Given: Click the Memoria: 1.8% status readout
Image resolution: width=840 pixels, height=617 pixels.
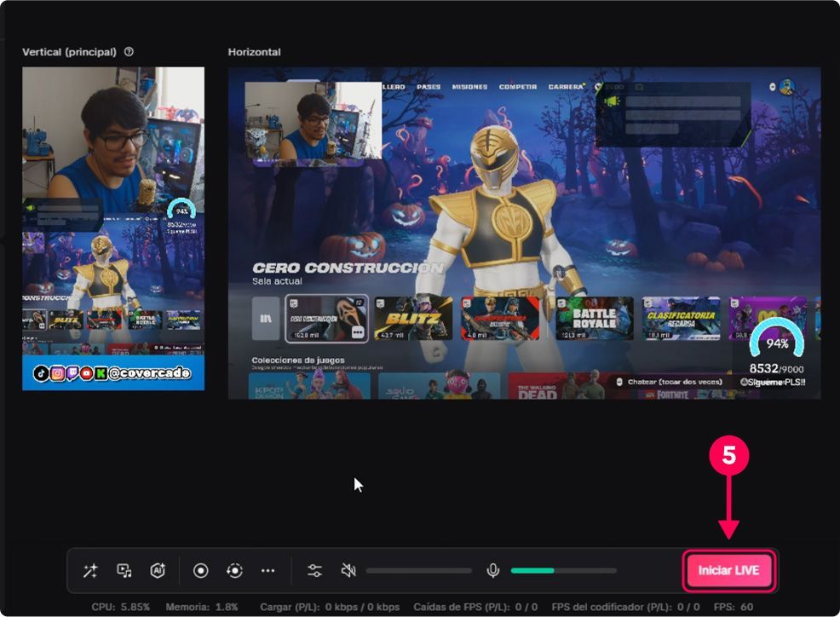Looking at the screenshot, I should [202, 607].
